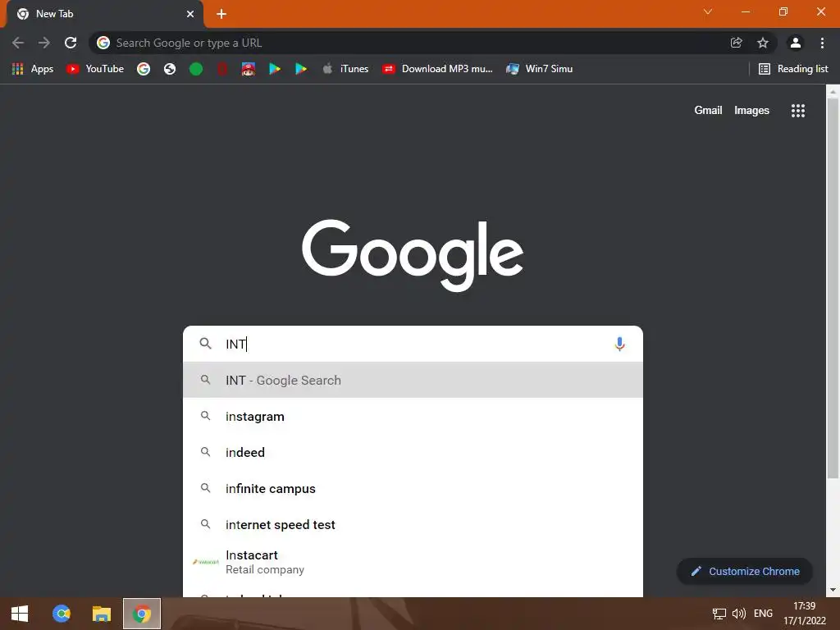
Task: Open the Windows Start menu
Action: point(20,614)
